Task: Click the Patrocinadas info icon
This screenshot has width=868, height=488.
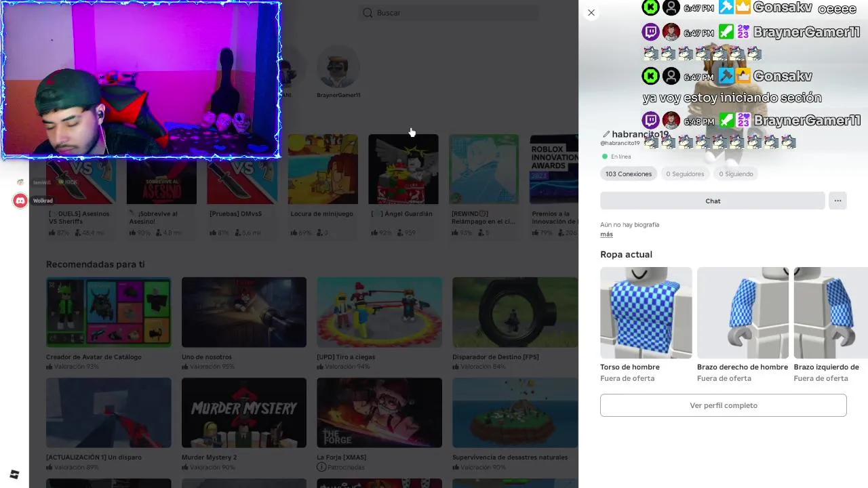Action: [x=321, y=468]
